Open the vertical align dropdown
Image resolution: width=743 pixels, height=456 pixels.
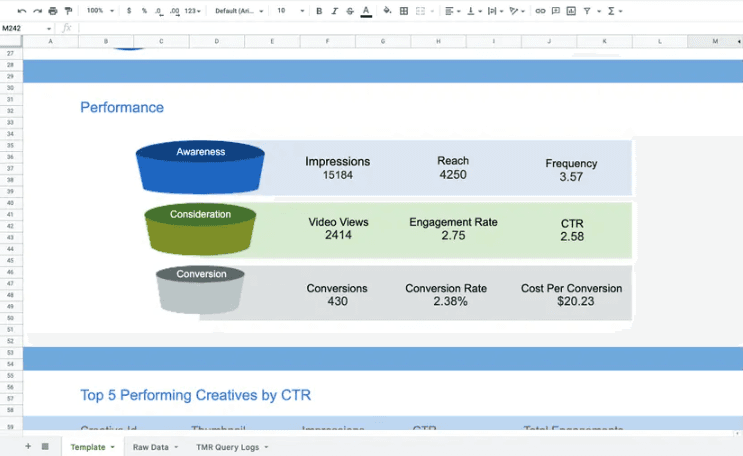tap(474, 11)
